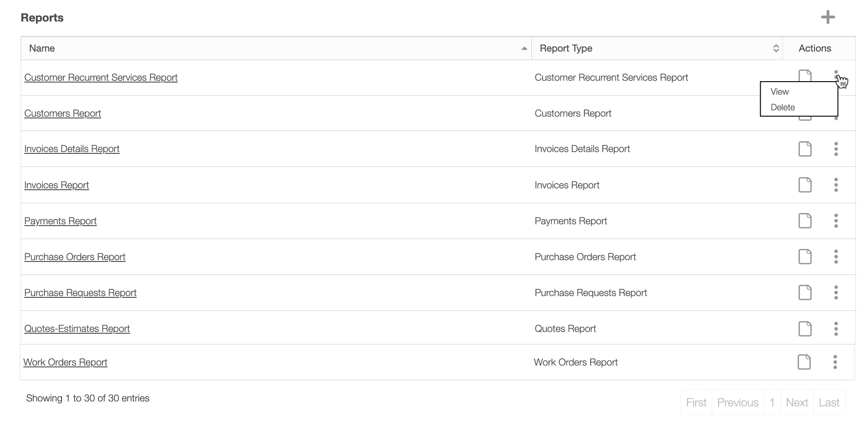Expand actions menu for Work Orders Report
The width and height of the screenshot is (868, 427).
(835, 362)
